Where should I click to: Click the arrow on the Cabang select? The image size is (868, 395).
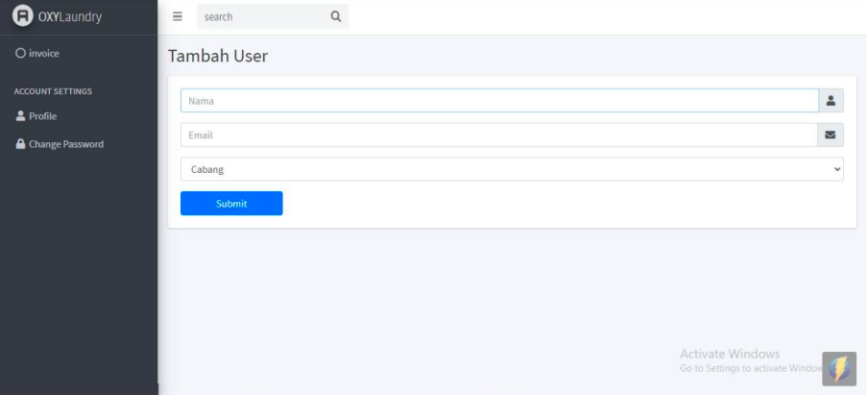836,169
